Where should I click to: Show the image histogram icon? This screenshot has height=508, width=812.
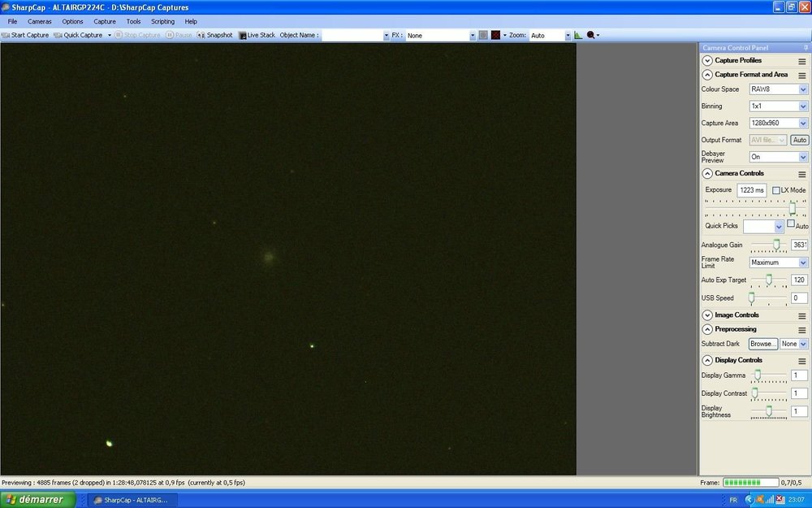[578, 35]
